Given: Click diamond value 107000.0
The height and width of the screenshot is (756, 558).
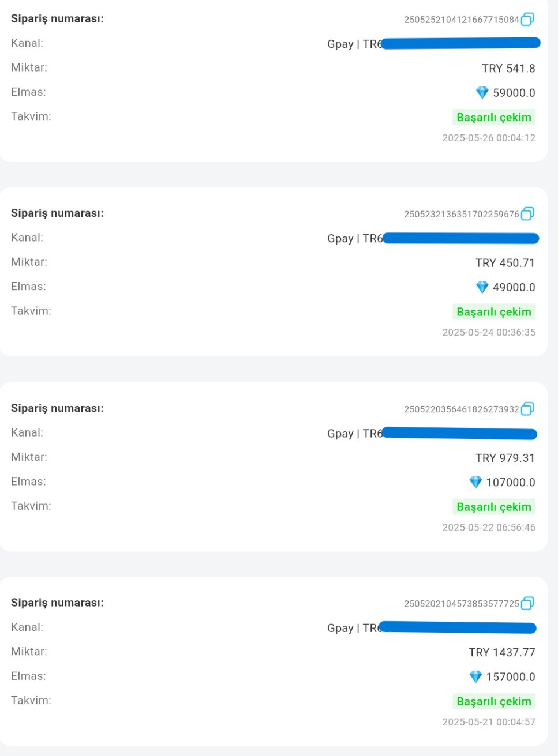Looking at the screenshot, I should click(x=511, y=482).
